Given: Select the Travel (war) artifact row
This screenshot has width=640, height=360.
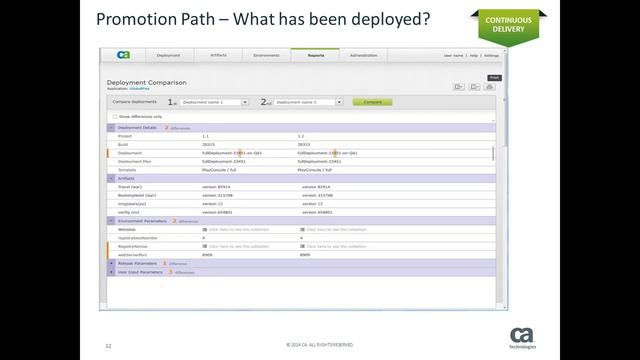Looking at the screenshot, I should (301, 187).
